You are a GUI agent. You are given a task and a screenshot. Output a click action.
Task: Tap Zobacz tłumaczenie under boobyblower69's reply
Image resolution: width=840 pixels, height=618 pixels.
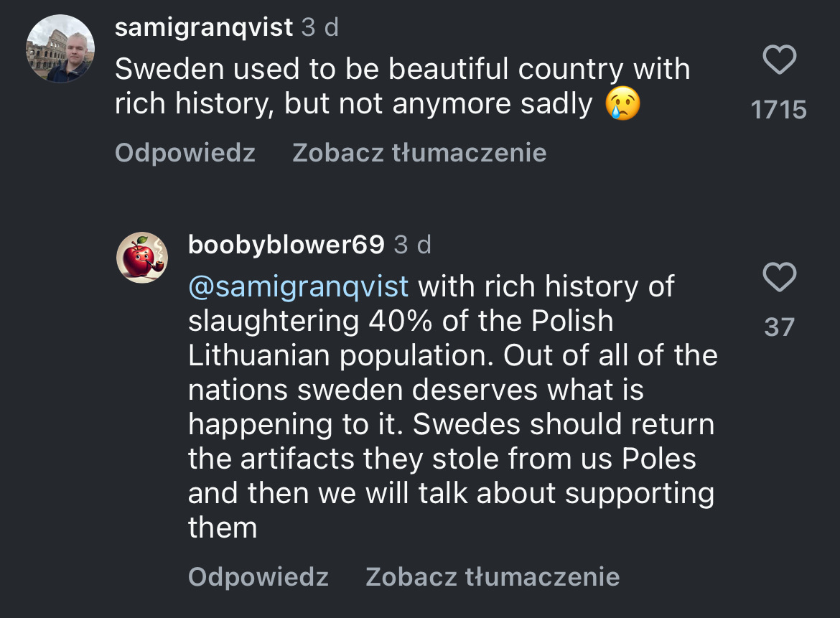pyautogui.click(x=493, y=576)
